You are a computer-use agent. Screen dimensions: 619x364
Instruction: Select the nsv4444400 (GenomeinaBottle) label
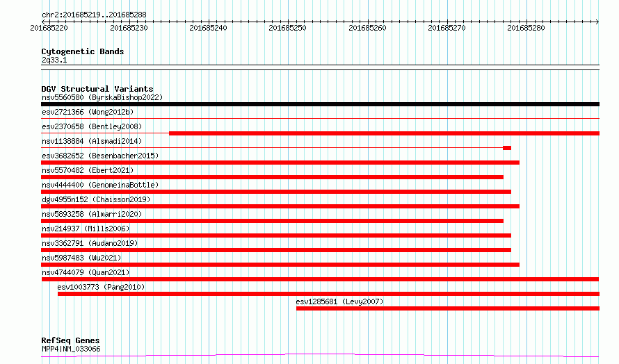pos(100,185)
